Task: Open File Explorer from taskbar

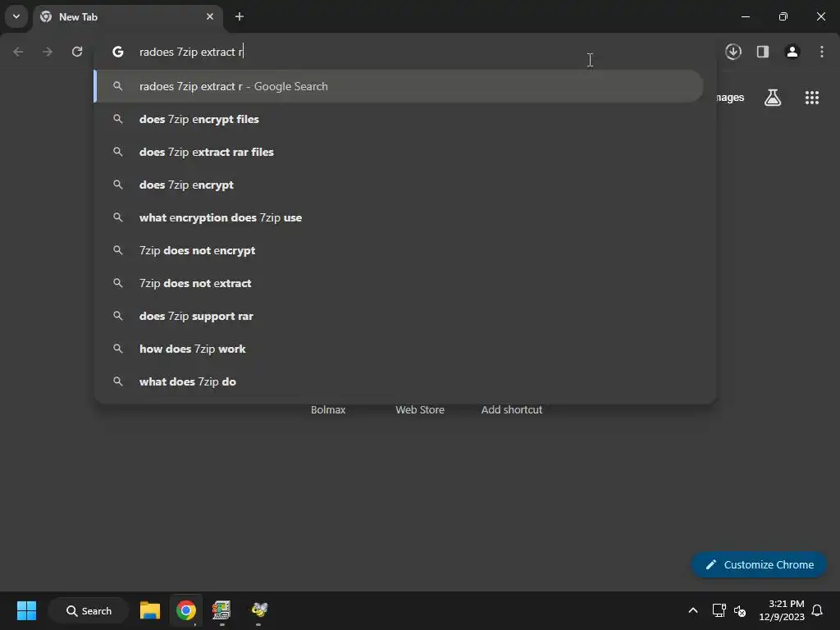Action: [150, 610]
